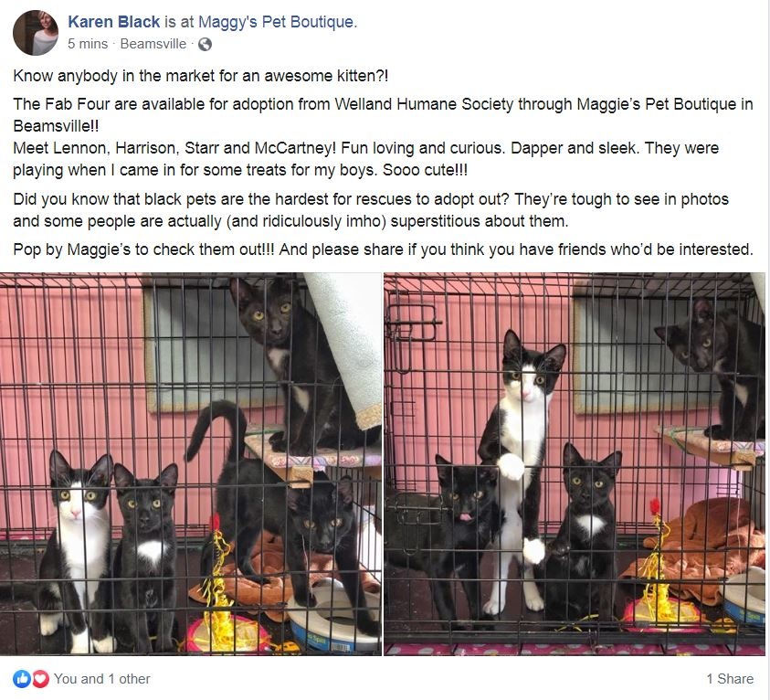Open Karen Black's profile picture
770x700 pixels.
coord(36,32)
